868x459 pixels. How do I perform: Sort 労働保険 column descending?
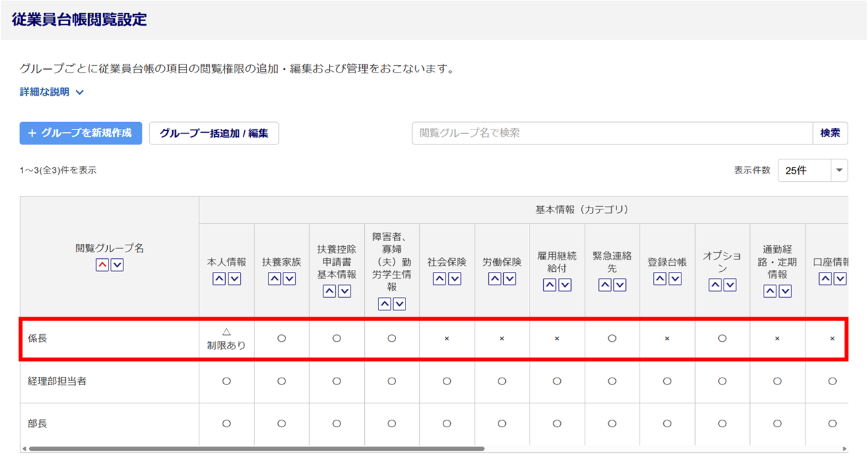pos(509,279)
